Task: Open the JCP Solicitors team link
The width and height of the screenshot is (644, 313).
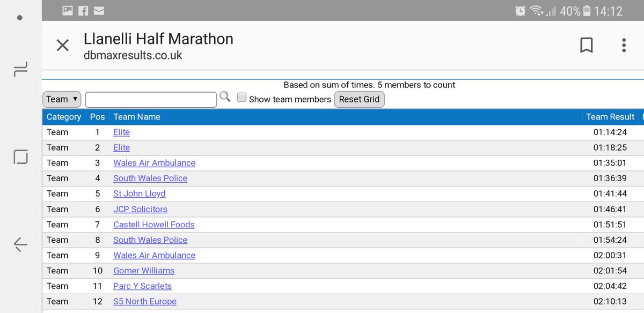Action: [x=140, y=209]
